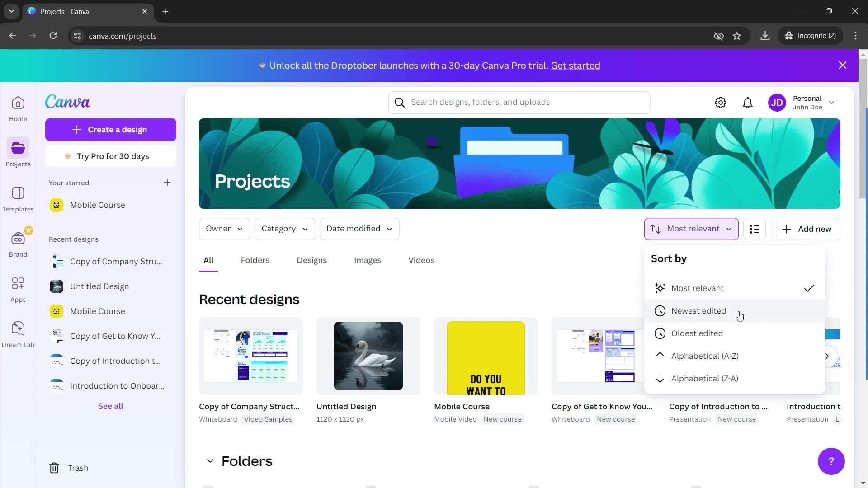This screenshot has height=488, width=868.
Task: Open Copy of Company Stru... in sidebar
Action: 111,262
